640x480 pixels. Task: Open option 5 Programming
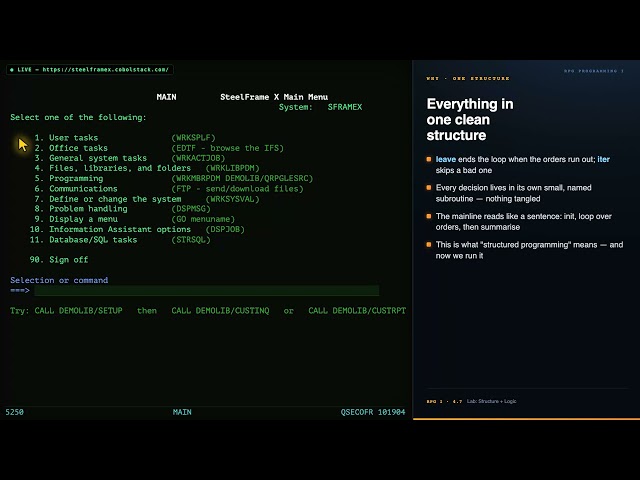click(x=69, y=178)
